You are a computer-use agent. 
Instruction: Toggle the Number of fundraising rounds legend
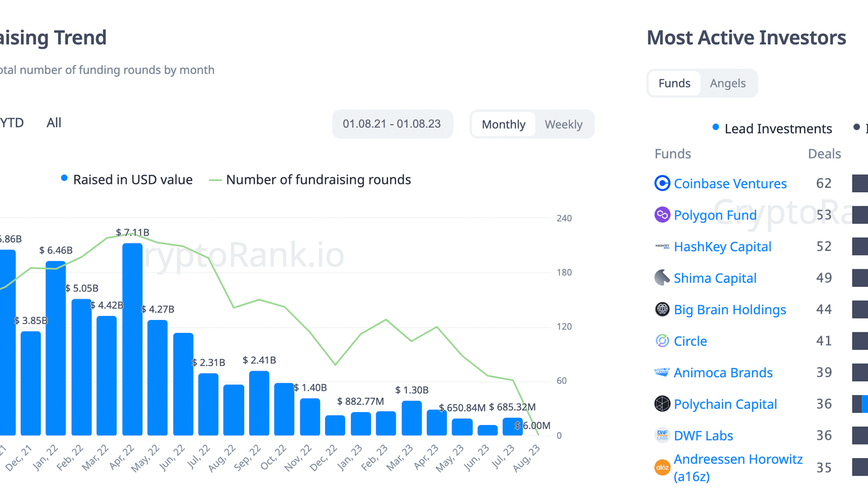310,179
